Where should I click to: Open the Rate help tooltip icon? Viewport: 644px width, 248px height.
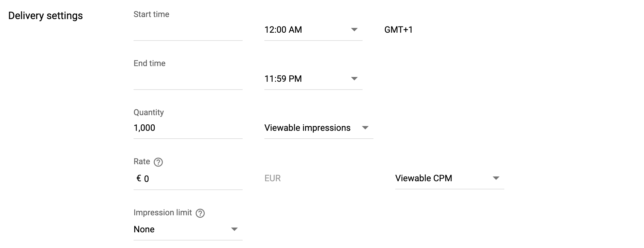click(x=158, y=162)
